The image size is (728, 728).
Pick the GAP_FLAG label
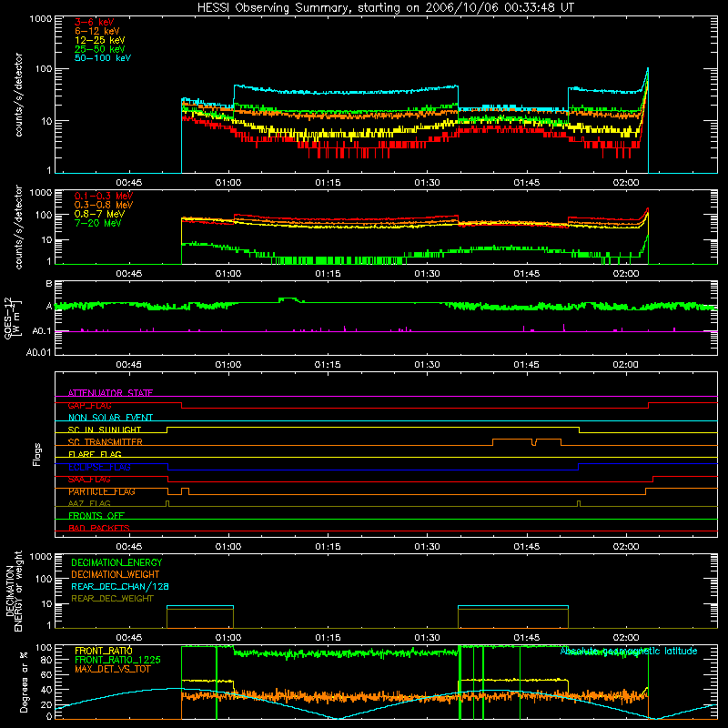pos(89,405)
